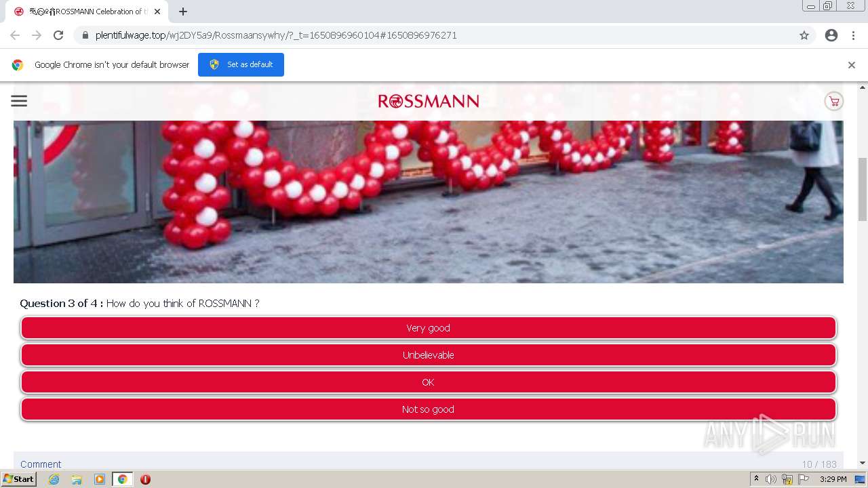Image resolution: width=868 pixels, height=488 pixels.
Task: Launch Internet Explorer from taskbar
Action: (x=54, y=479)
